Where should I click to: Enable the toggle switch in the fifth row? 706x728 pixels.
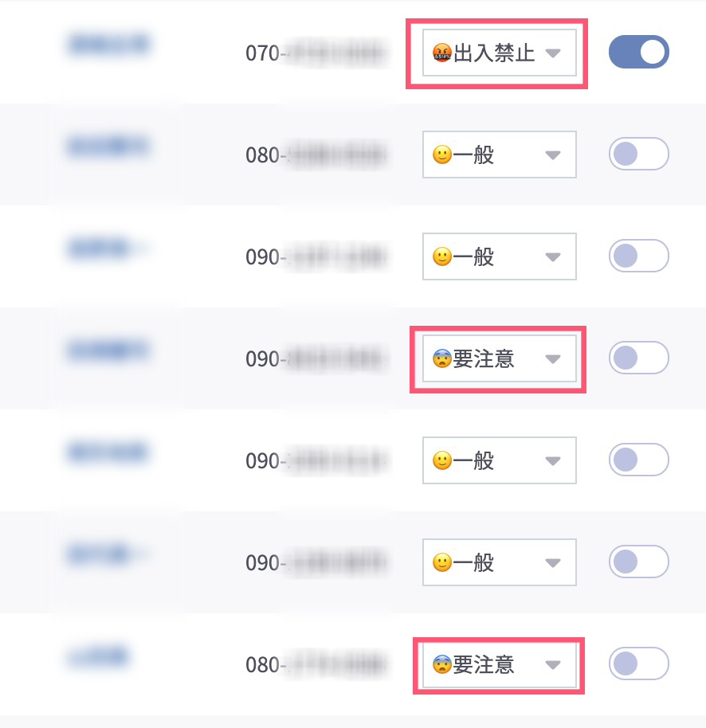(639, 460)
